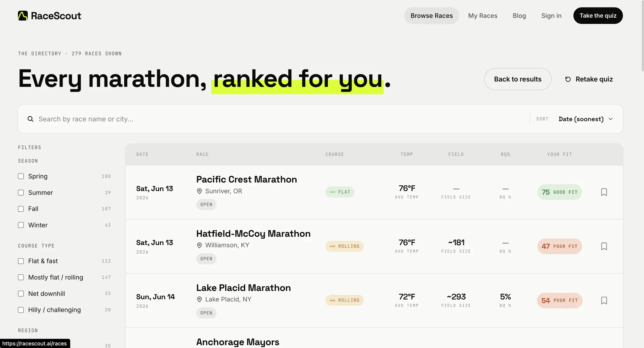Open My Races in navigation
The height and width of the screenshot is (348, 644).
483,16
